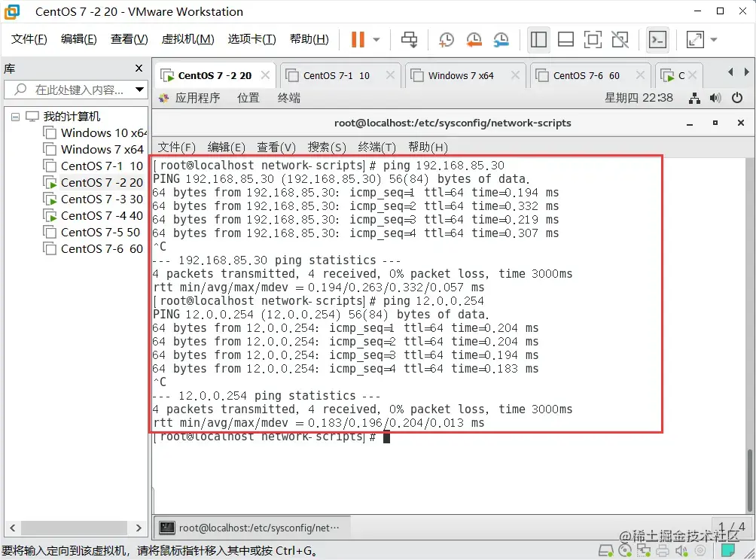Toggle the thumbnail bar view
756x560 pixels.
(x=565, y=40)
